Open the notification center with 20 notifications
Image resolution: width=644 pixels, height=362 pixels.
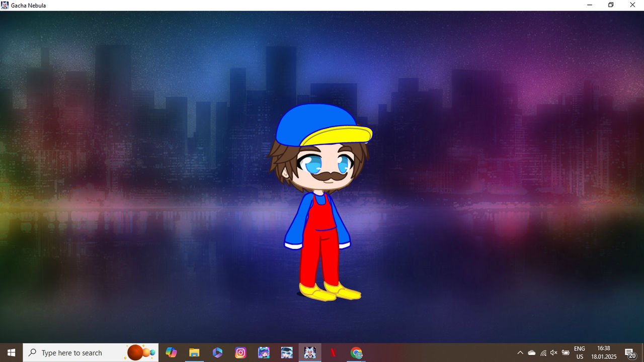point(630,353)
